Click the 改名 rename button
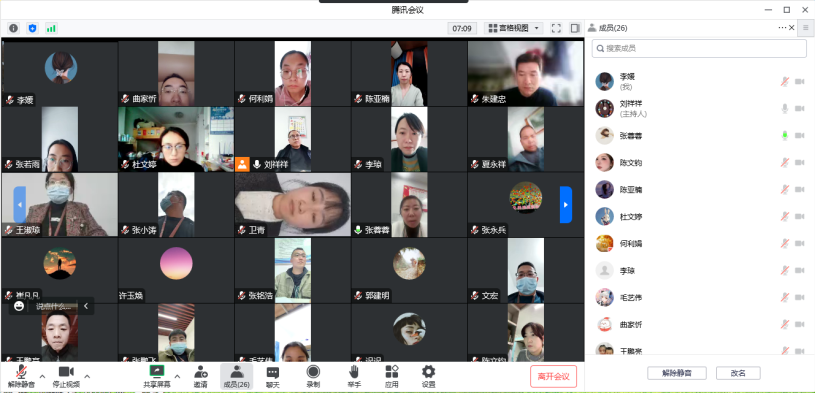Viewport: 815px width, 393px height. [x=738, y=373]
